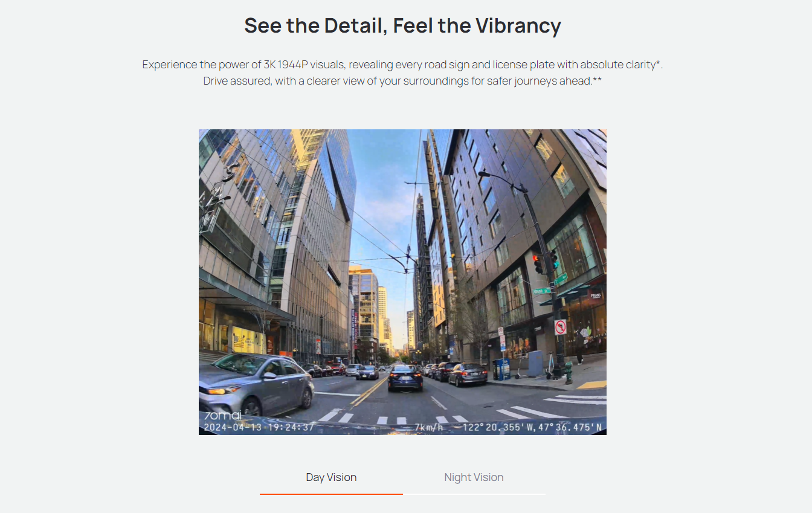
Task: Click the green fire hydrant on the sidewalk
Action: click(569, 373)
